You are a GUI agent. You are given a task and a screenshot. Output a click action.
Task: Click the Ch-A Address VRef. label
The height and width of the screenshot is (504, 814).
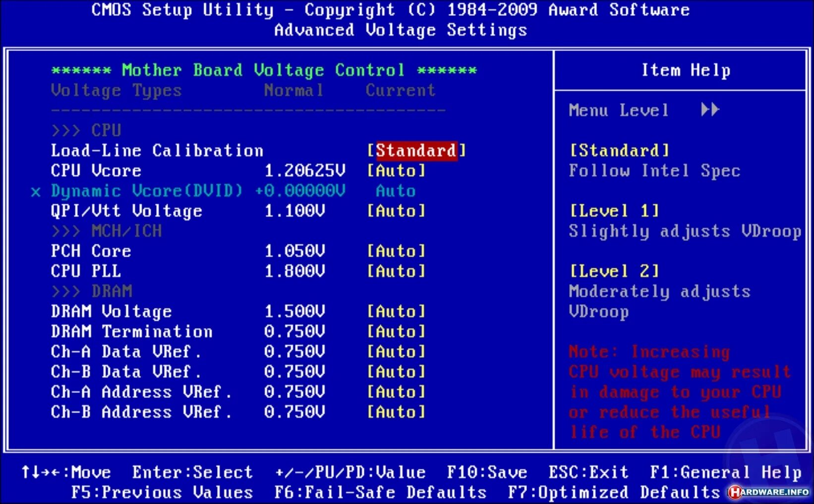[141, 392]
